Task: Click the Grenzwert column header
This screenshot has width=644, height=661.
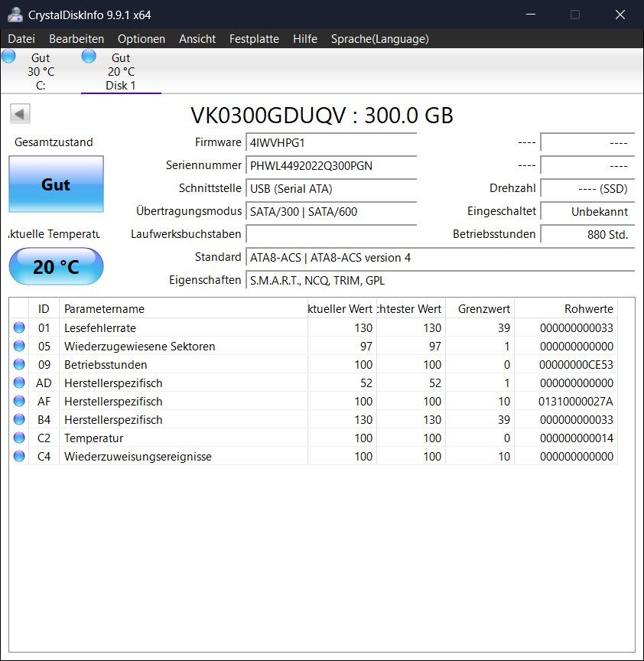Action: click(x=480, y=308)
